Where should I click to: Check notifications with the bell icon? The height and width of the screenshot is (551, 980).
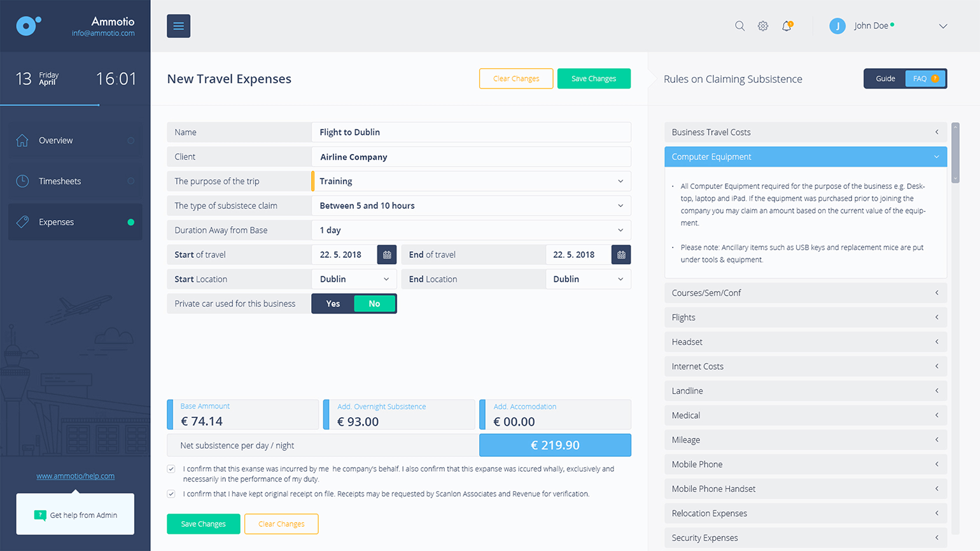[x=787, y=26]
